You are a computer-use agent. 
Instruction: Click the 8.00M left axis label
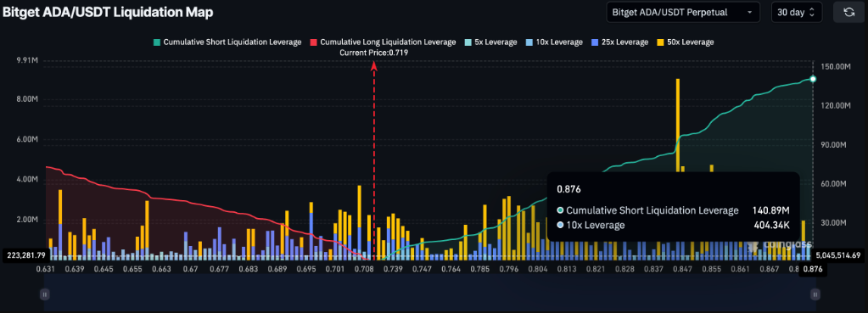click(27, 99)
